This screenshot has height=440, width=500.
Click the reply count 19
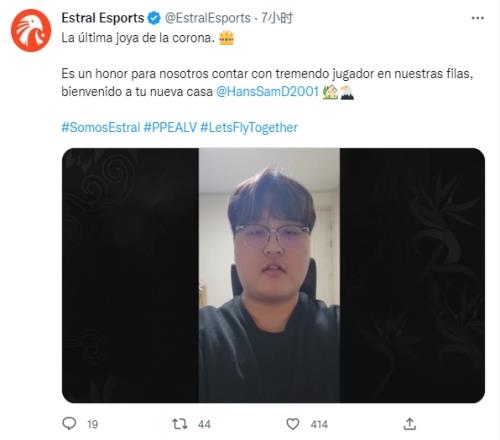(x=93, y=424)
